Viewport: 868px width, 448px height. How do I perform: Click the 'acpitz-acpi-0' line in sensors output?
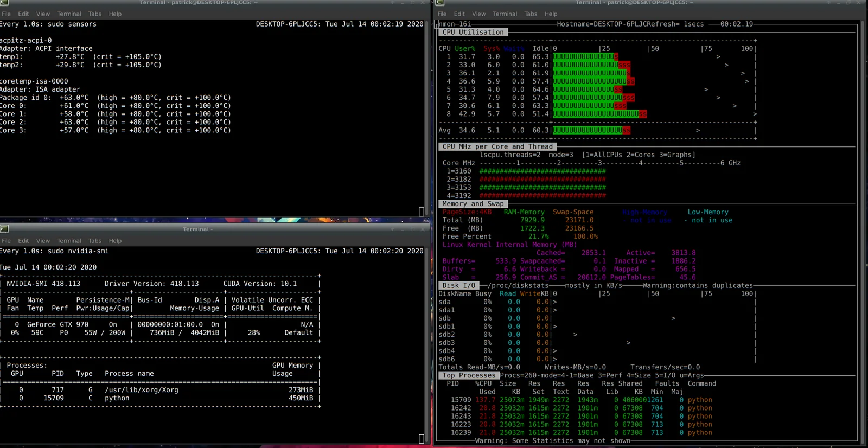click(x=26, y=41)
